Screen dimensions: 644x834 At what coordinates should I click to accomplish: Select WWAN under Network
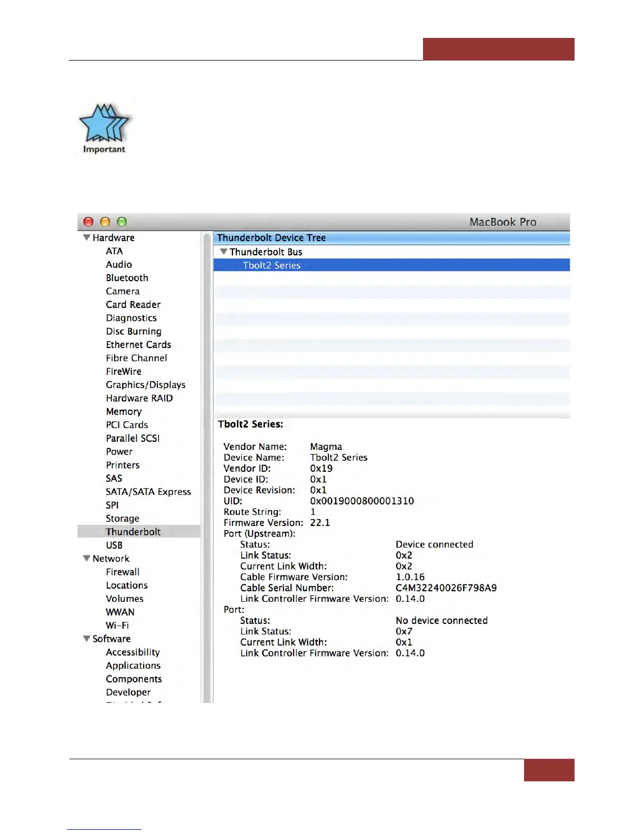[120, 612]
